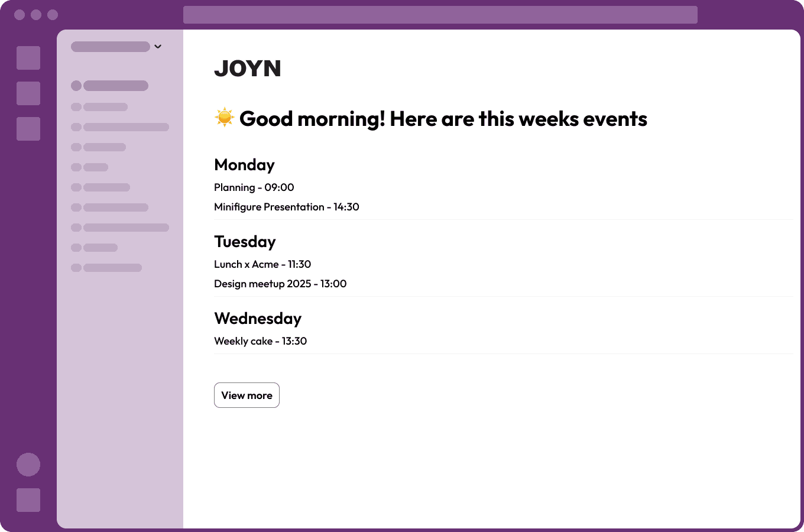
Task: Click the first window control dot
Action: pos(20,15)
